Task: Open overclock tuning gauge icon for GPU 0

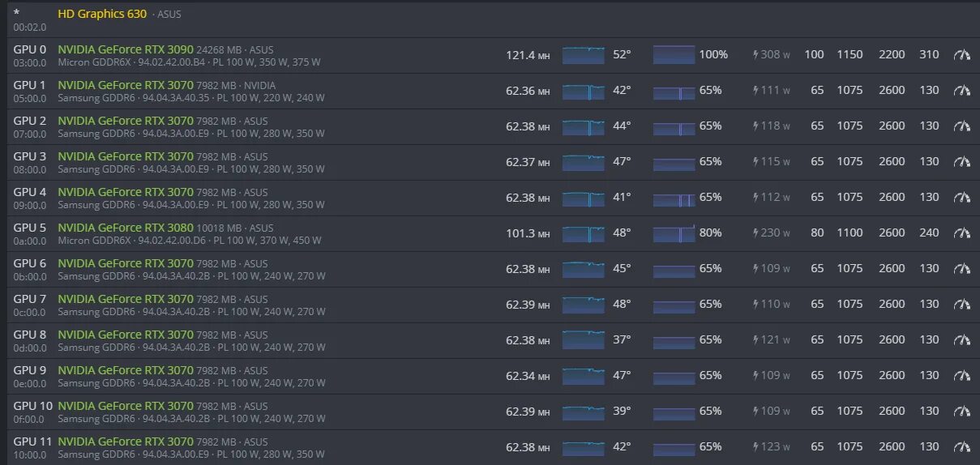Action: pyautogui.click(x=961, y=55)
